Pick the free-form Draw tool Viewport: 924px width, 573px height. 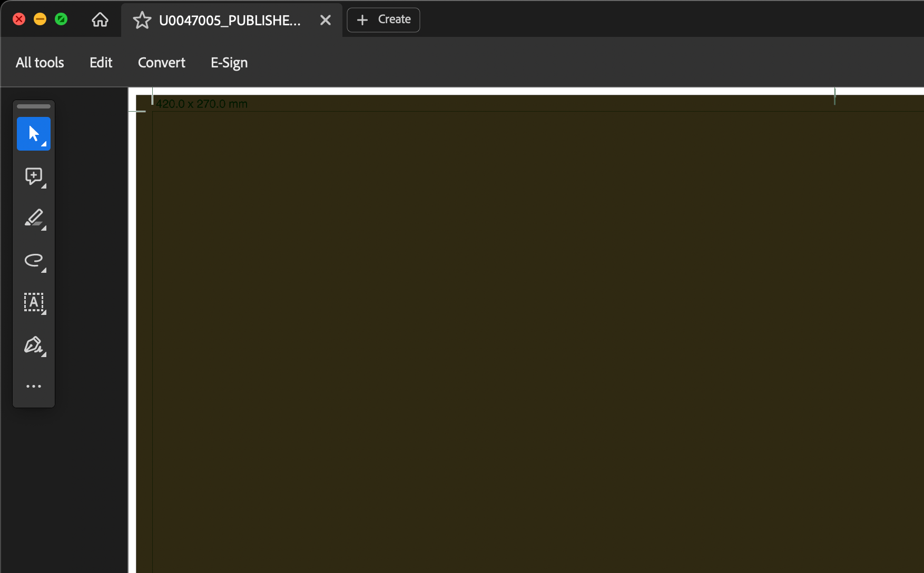(x=33, y=261)
